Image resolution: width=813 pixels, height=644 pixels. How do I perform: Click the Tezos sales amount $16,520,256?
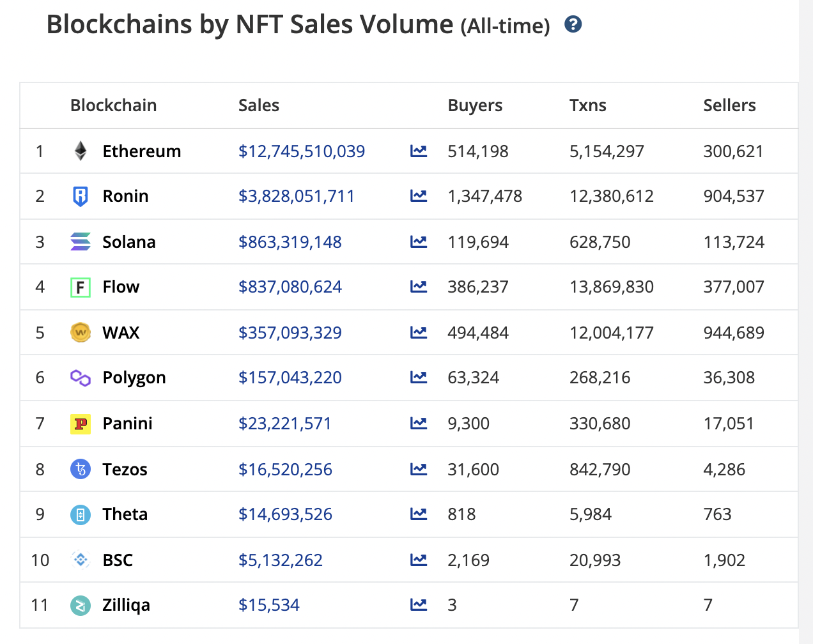click(285, 470)
